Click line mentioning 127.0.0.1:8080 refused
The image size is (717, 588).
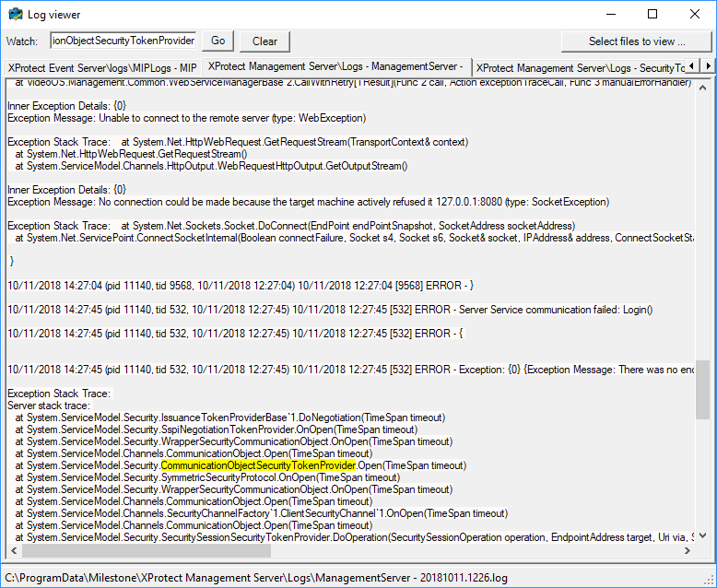click(x=308, y=202)
